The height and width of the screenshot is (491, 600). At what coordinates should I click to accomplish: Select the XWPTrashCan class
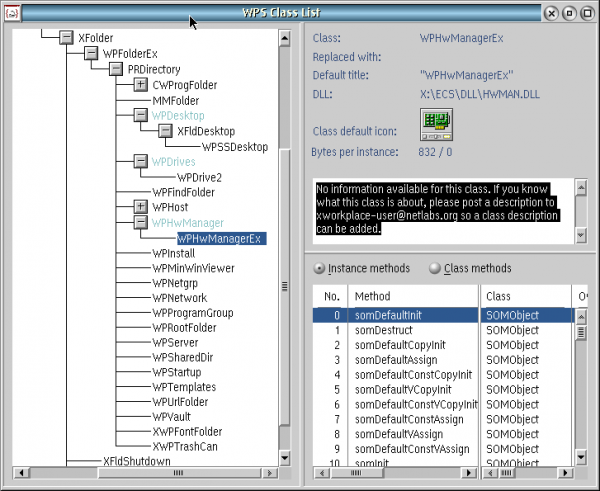pyautogui.click(x=185, y=446)
